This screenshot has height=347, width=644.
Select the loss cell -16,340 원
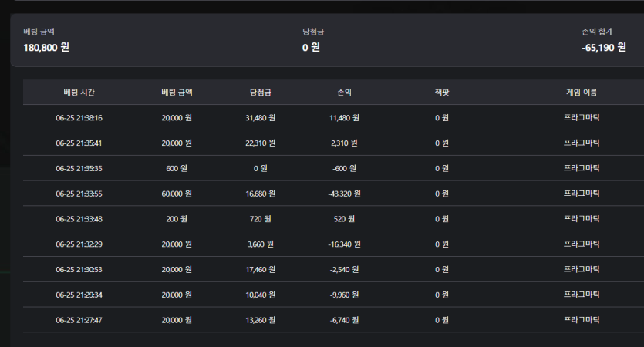[344, 244]
